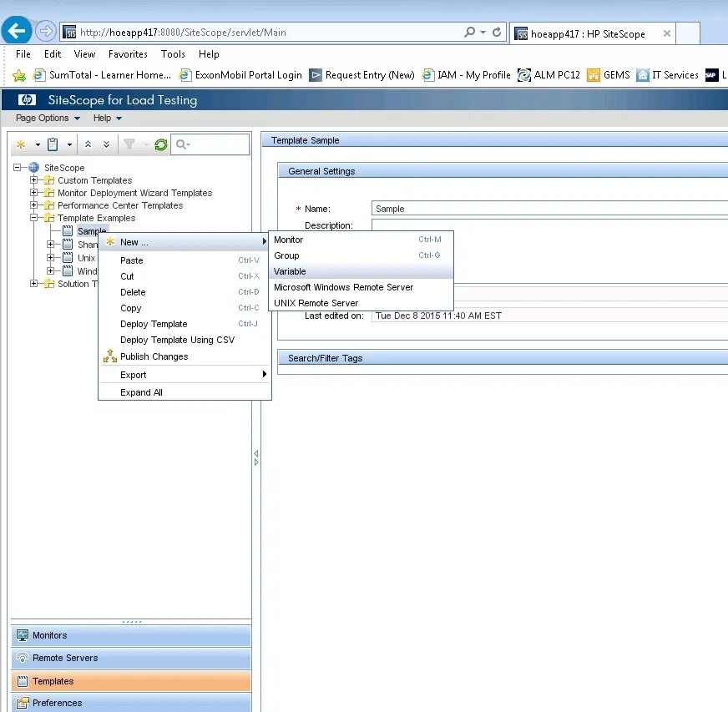Open the SumTotal - Learner Home bookmark
Viewport: 728px width, 712px height.
(x=103, y=75)
